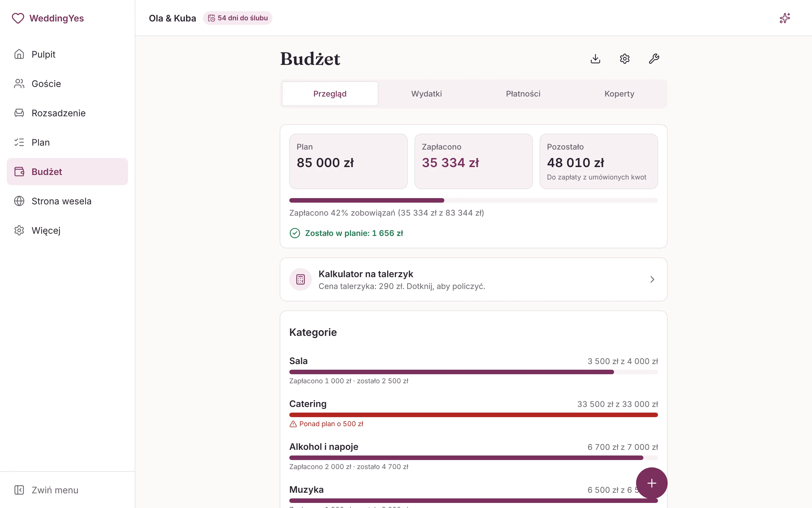Open the AI sparkles assistant icon

pos(785,18)
